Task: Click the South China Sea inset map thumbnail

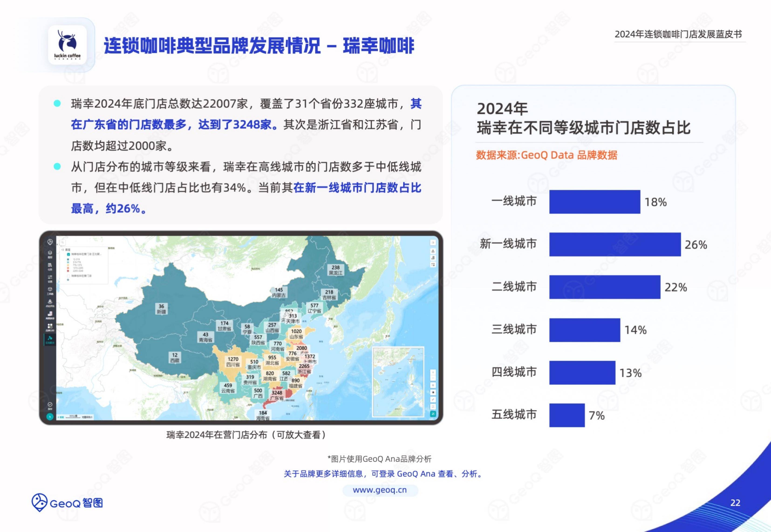Action: click(398, 382)
